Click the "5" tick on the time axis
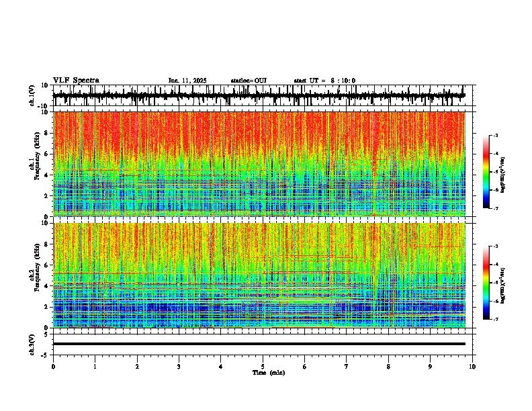The image size is (532, 411). 263,367
